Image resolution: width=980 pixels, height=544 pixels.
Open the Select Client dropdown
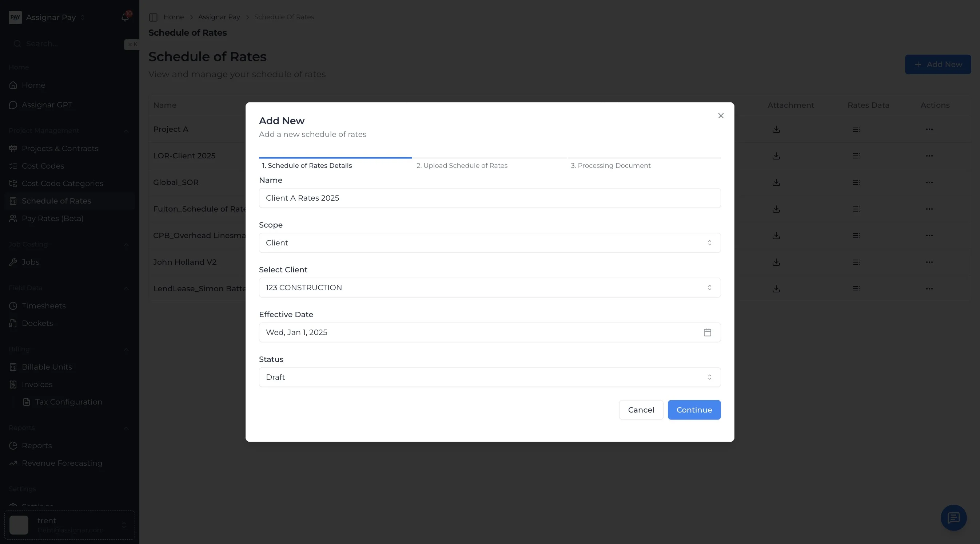pyautogui.click(x=490, y=287)
